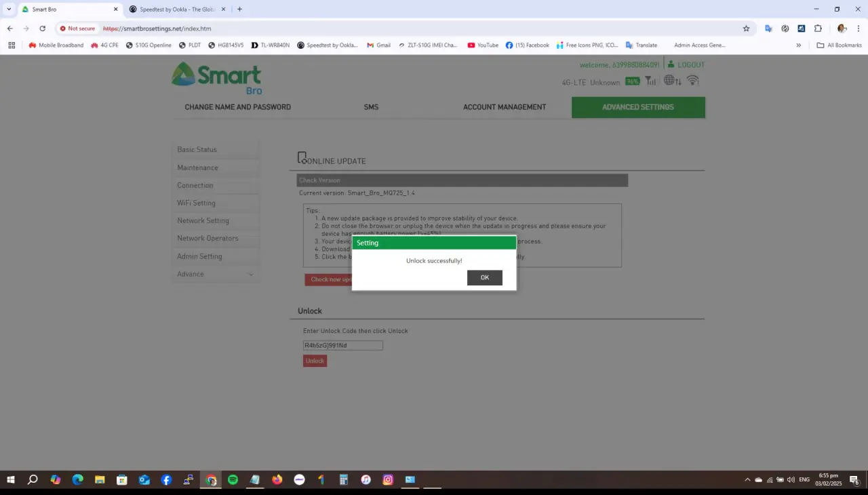The image size is (868, 495).
Task: Open the 4G CPE bookmark
Action: pyautogui.click(x=104, y=45)
